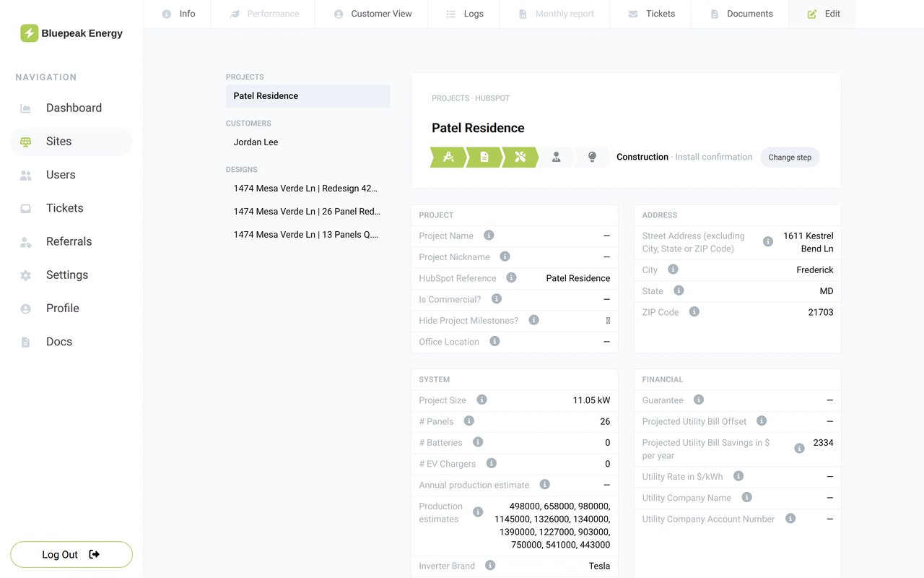Click info icon next to ZIP Code
The width and height of the screenshot is (924, 578).
(694, 312)
